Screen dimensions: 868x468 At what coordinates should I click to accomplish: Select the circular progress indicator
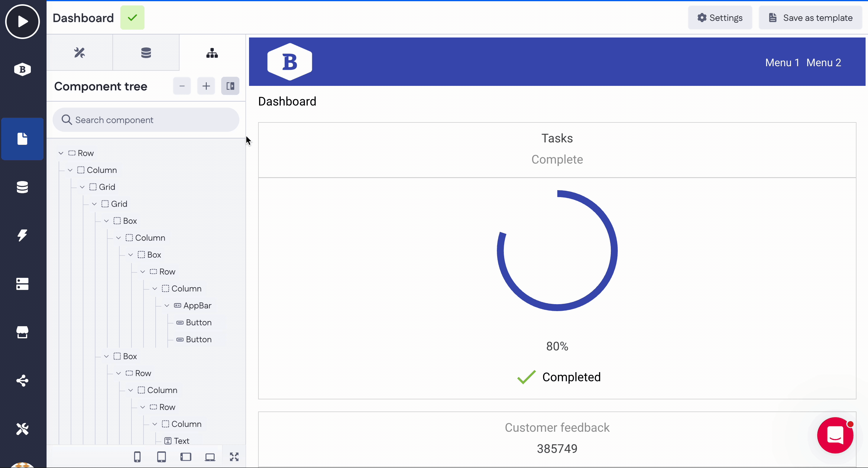tap(557, 251)
